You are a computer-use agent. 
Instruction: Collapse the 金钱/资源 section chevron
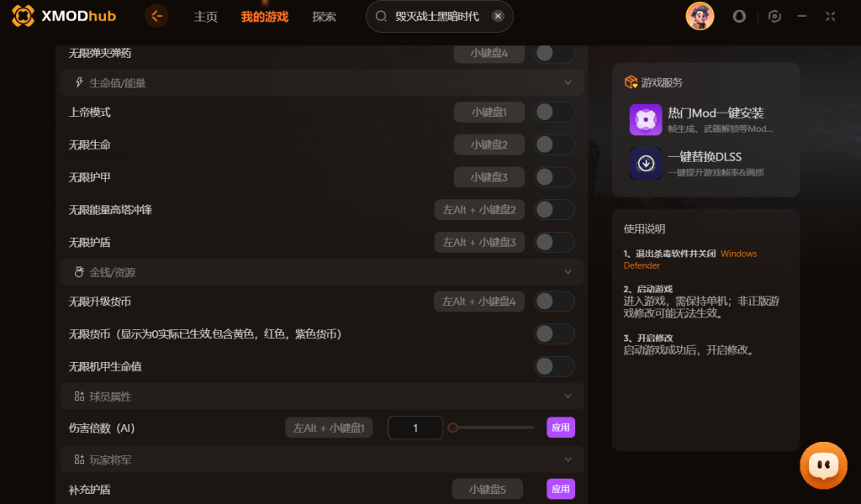(568, 272)
